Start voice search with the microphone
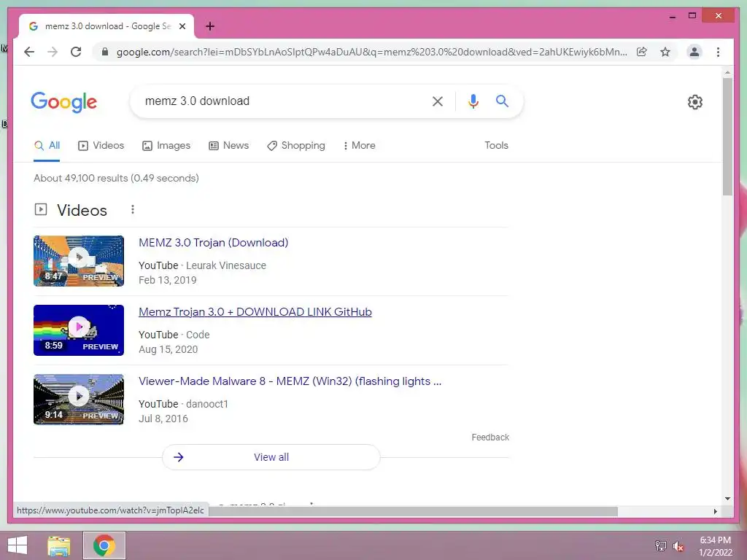 473,101
